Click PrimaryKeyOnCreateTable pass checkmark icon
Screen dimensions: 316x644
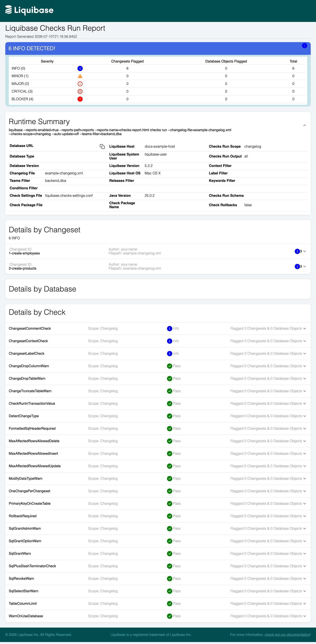[169, 503]
